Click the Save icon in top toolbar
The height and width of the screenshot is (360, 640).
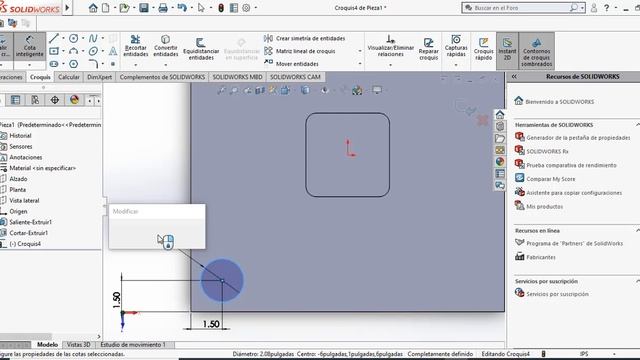(144, 8)
